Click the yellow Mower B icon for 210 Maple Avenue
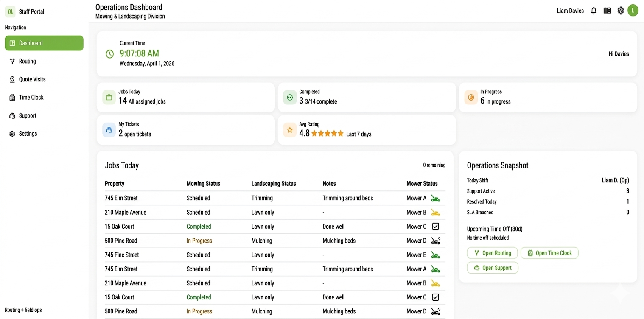 point(436,212)
